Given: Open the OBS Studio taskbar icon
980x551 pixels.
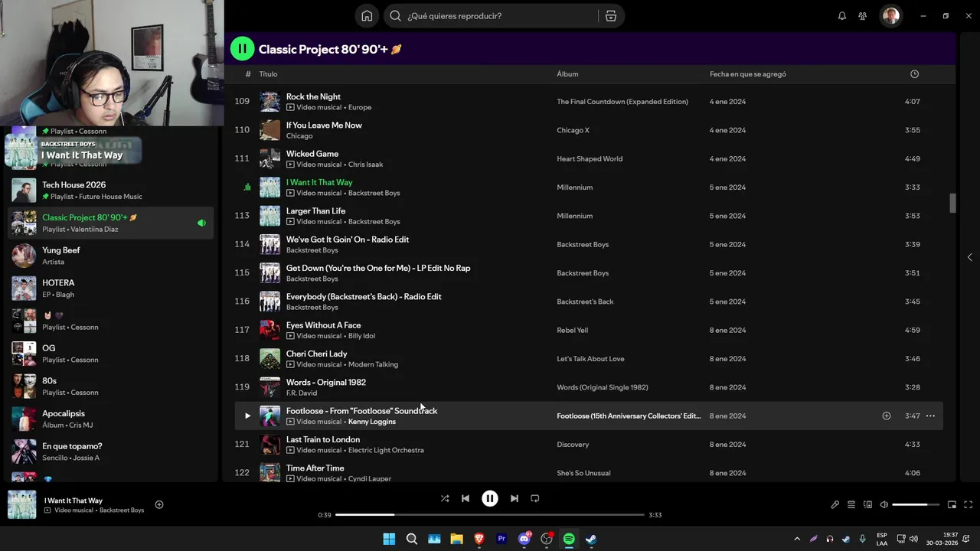Looking at the screenshot, I should 547,539.
